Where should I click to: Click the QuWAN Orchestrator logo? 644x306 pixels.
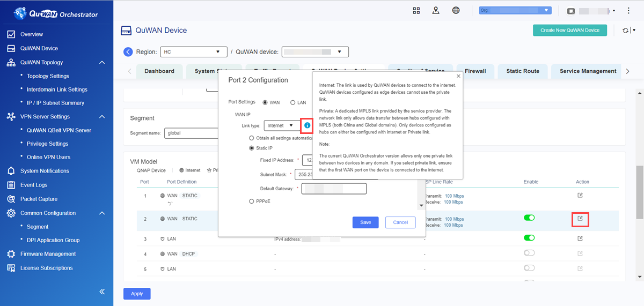(56, 13)
